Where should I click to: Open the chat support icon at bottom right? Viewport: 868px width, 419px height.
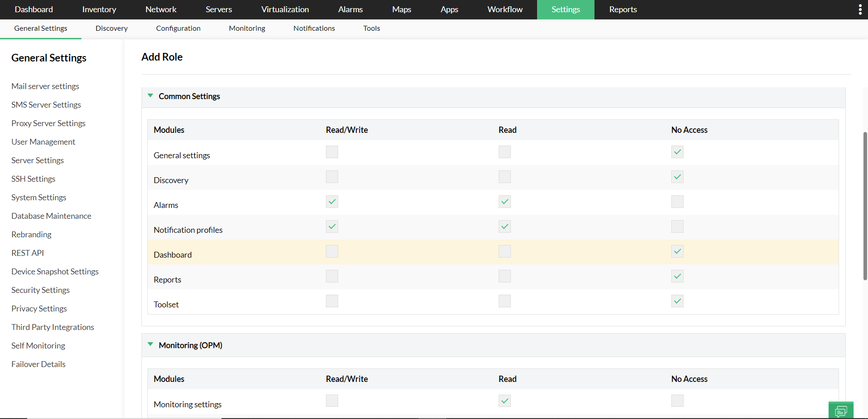841,410
